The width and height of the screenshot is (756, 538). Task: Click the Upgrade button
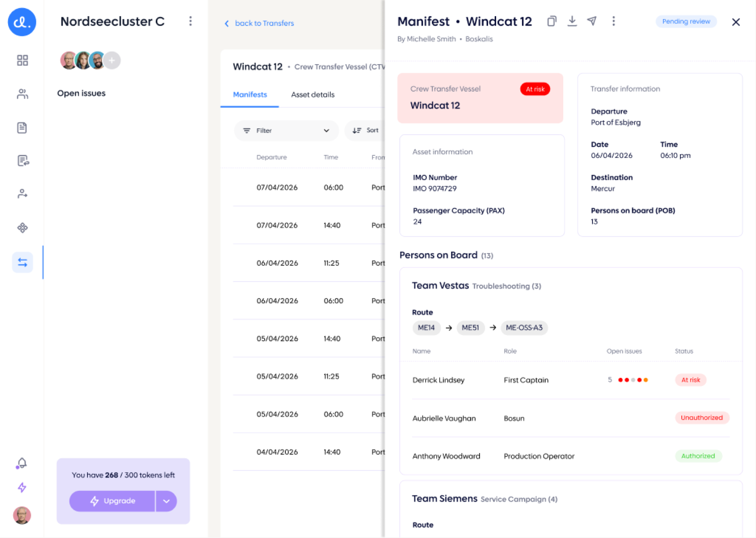point(112,501)
